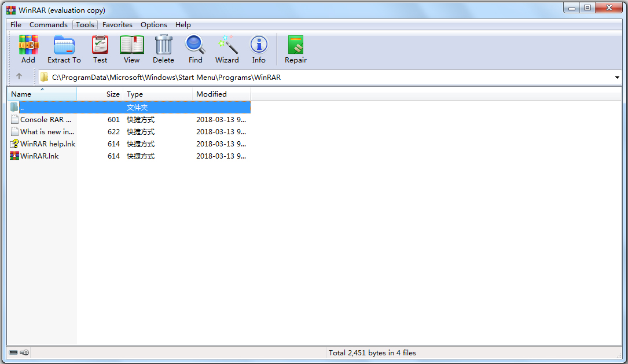Image resolution: width=628 pixels, height=364 pixels.
Task: Click the Delete trash can icon
Action: [x=163, y=45]
